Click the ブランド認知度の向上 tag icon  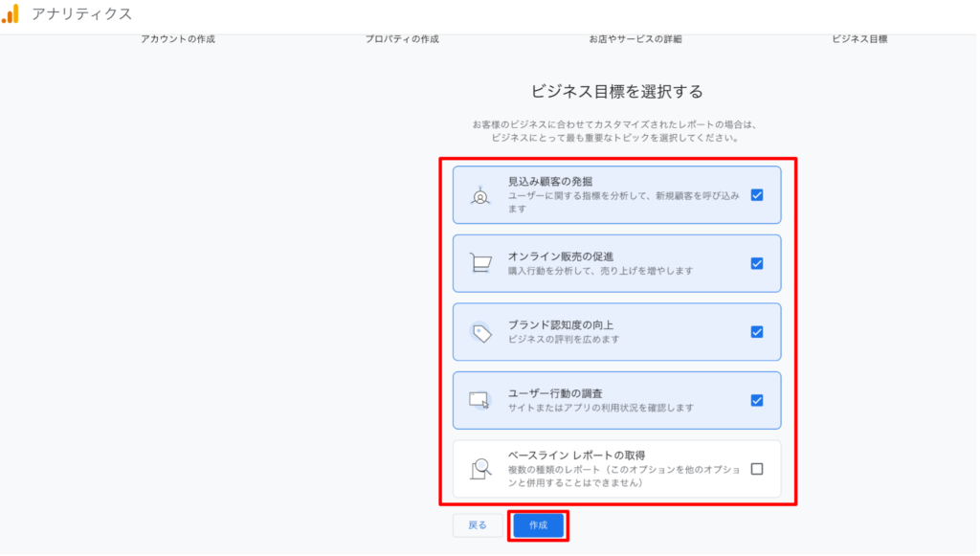point(481,332)
